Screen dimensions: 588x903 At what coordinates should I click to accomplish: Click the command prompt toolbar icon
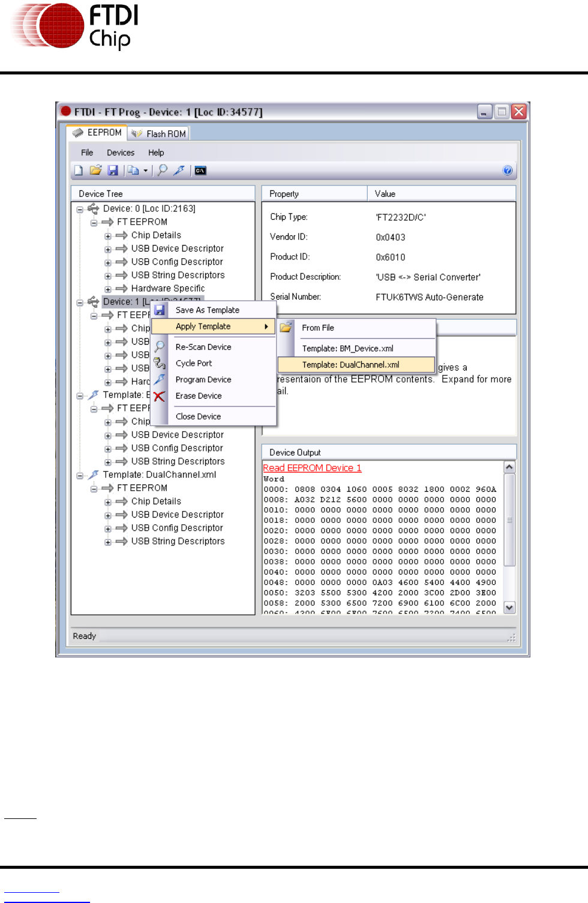pyautogui.click(x=200, y=171)
